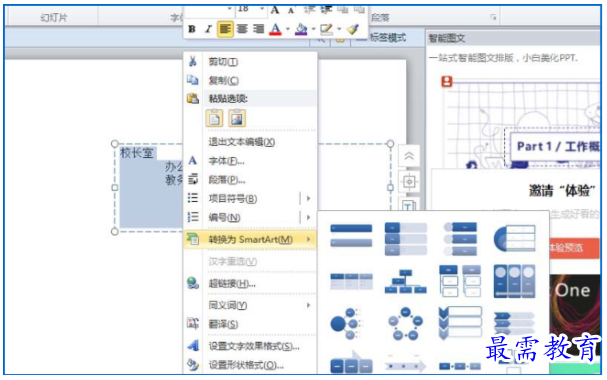Click the text effects icon beside 设置文字效果格式

coord(193,345)
